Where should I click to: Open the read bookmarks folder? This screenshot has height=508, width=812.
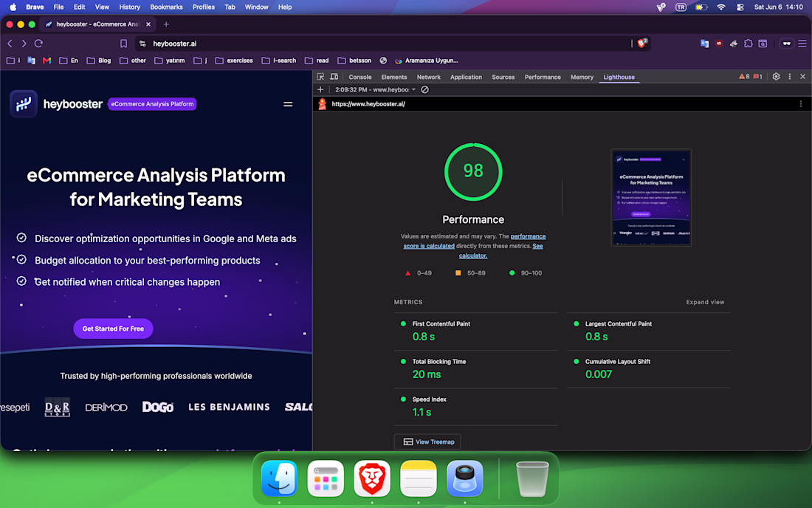[317, 61]
